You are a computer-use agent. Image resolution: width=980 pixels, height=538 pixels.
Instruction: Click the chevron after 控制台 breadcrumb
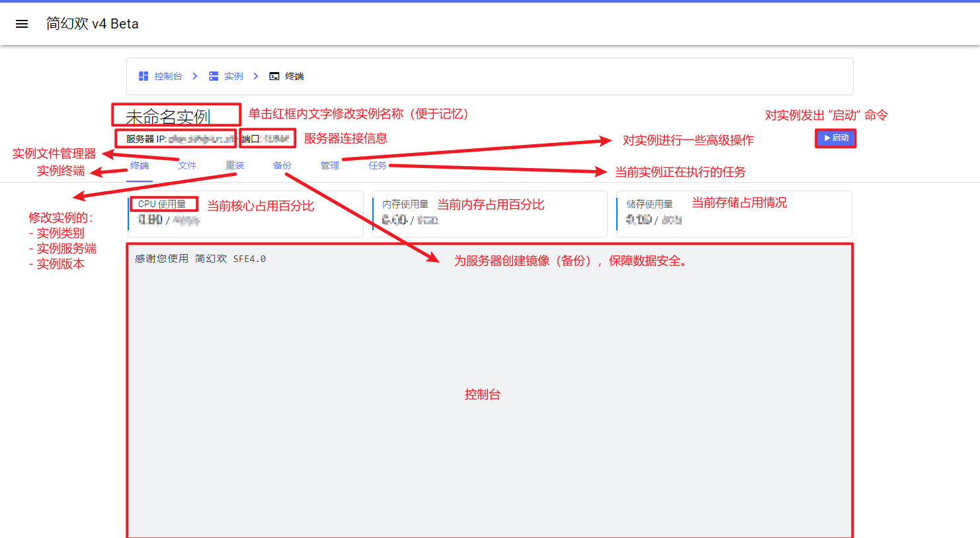click(195, 76)
